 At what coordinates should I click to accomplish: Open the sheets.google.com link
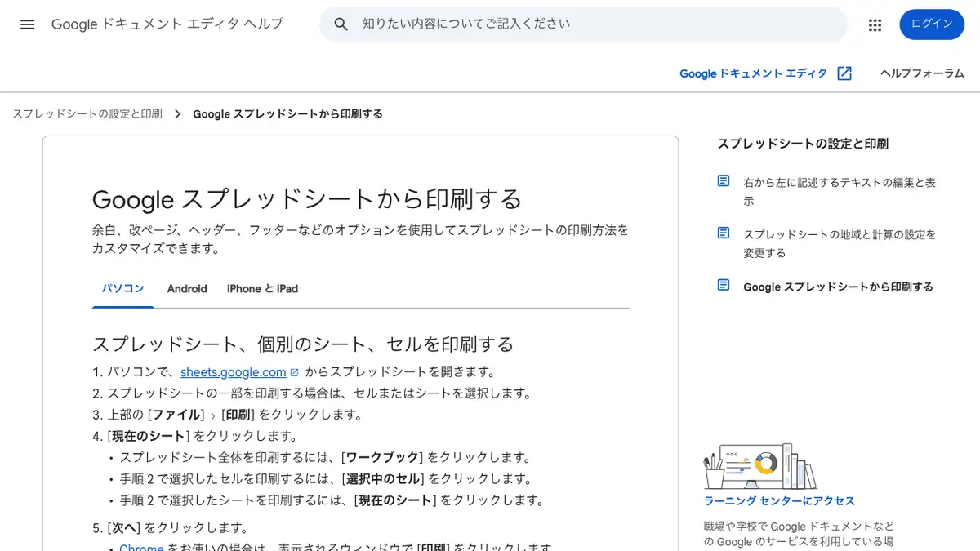pos(234,372)
